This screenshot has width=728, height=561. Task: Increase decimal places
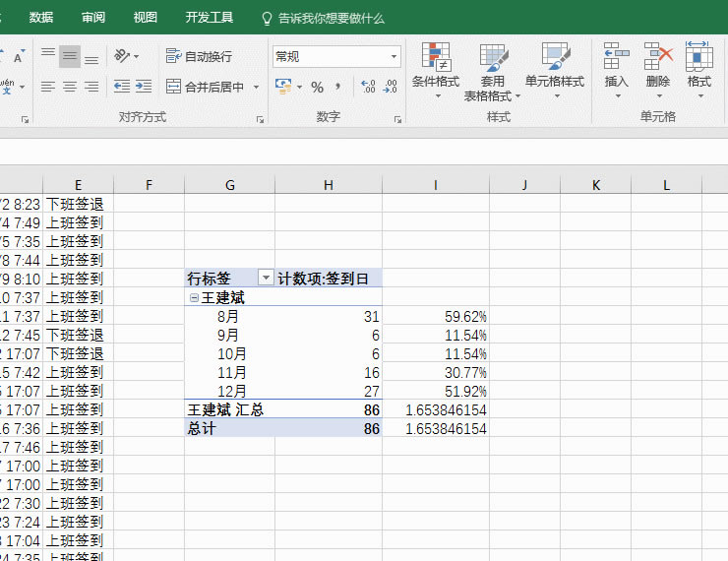tap(368, 87)
